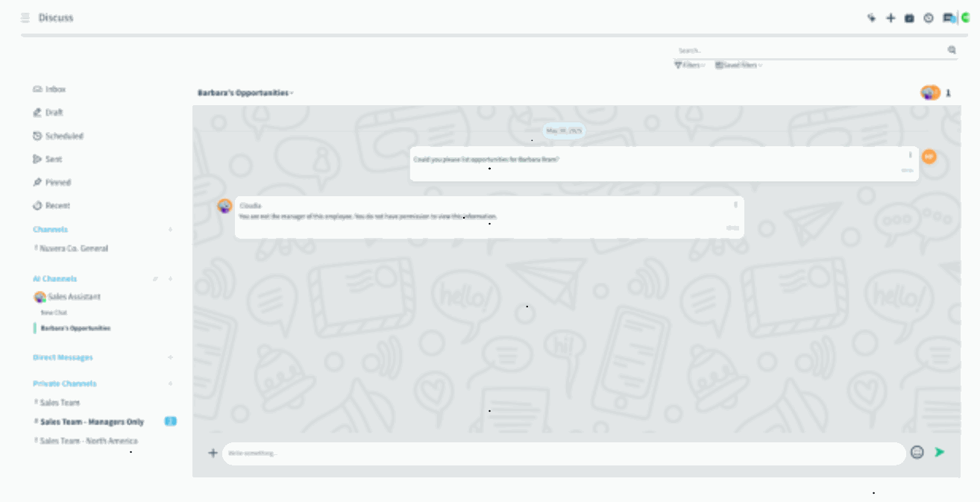
Task: Open the calendar icon in top bar
Action: pos(909,18)
